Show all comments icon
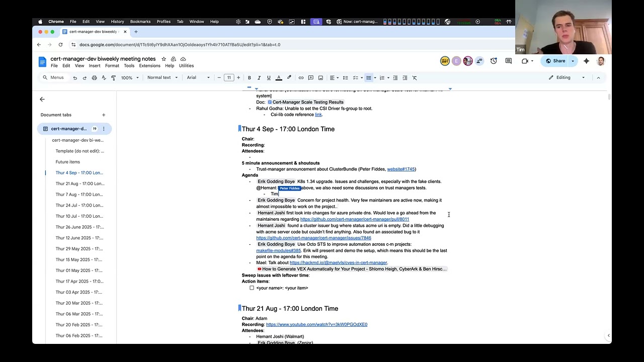Image resolution: width=644 pixels, height=362 pixels. [x=509, y=61]
